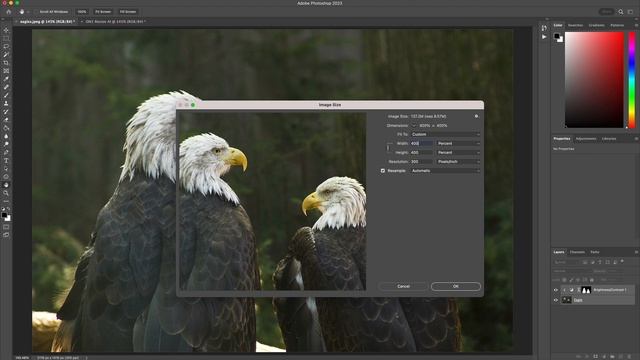
Task: Open the Resample Automatic dropdown
Action: (445, 171)
